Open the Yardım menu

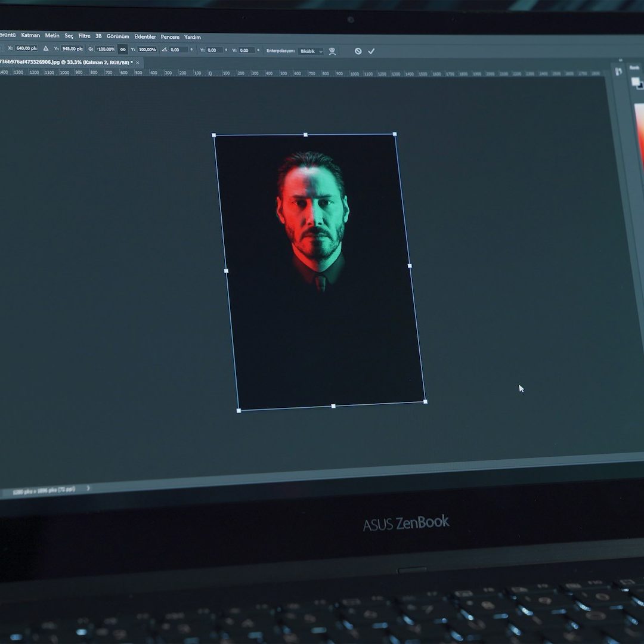[193, 37]
